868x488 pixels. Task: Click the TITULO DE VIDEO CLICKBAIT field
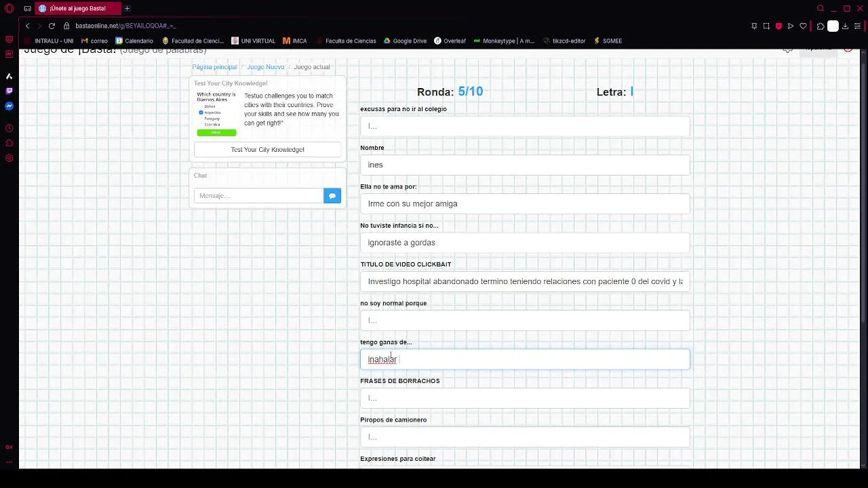[x=525, y=281]
